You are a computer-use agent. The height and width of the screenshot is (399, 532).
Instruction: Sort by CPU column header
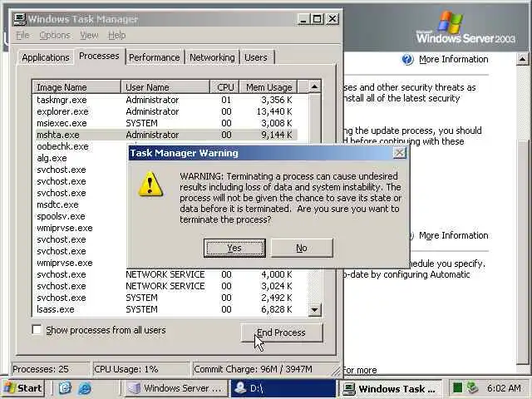point(225,87)
